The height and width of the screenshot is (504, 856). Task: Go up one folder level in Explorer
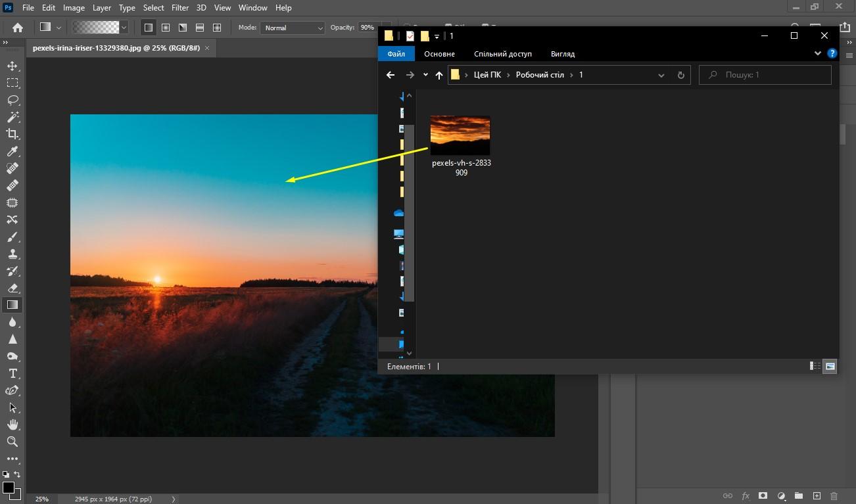coord(439,75)
